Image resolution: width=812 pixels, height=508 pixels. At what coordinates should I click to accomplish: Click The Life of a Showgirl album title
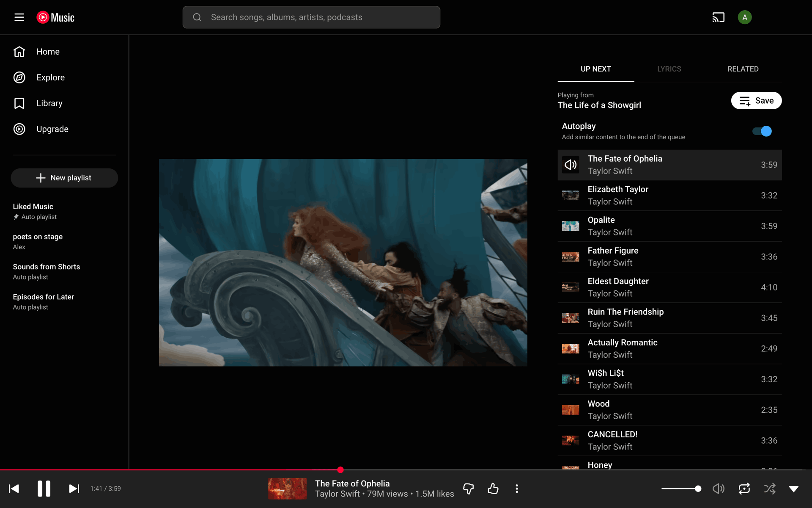[x=599, y=105]
